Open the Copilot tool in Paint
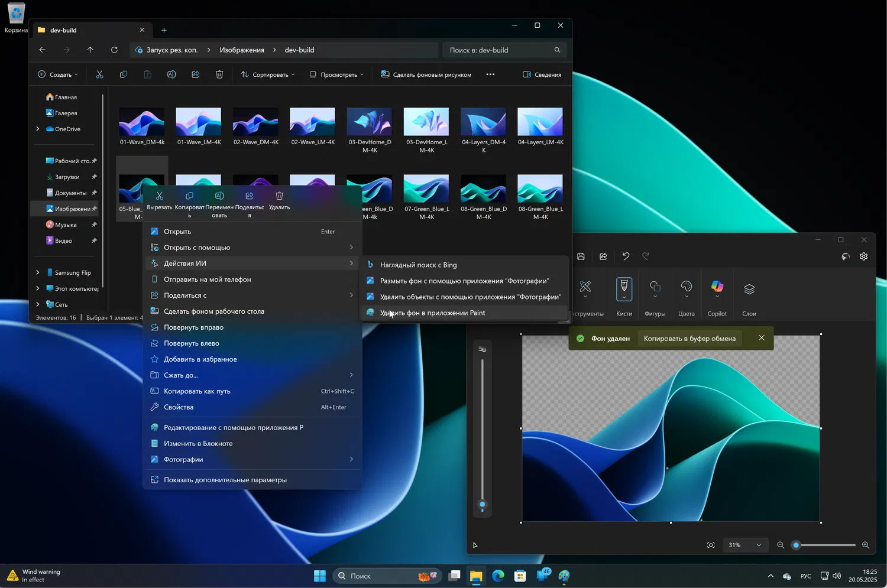The width and height of the screenshot is (887, 588). point(717,288)
